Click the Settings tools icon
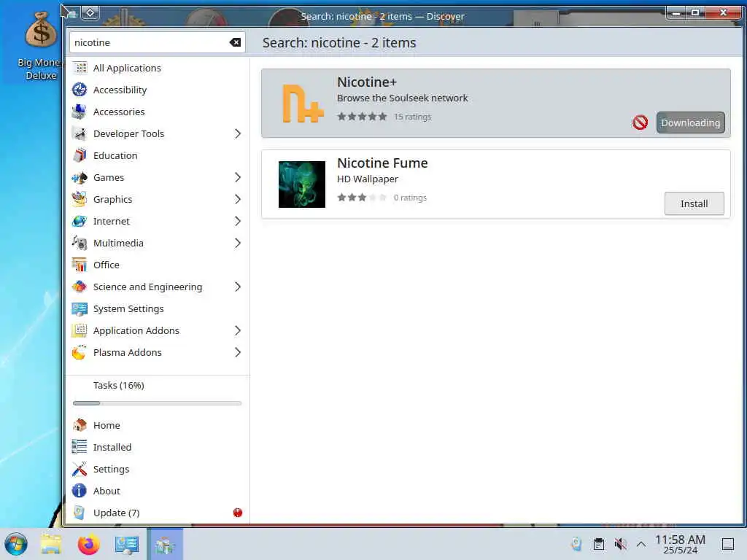This screenshot has height=560, width=747. (80, 469)
